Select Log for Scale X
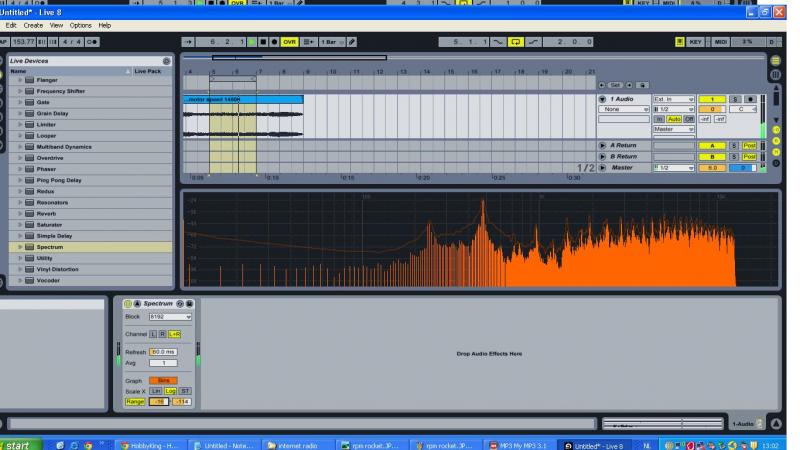The image size is (800, 450). [170, 391]
